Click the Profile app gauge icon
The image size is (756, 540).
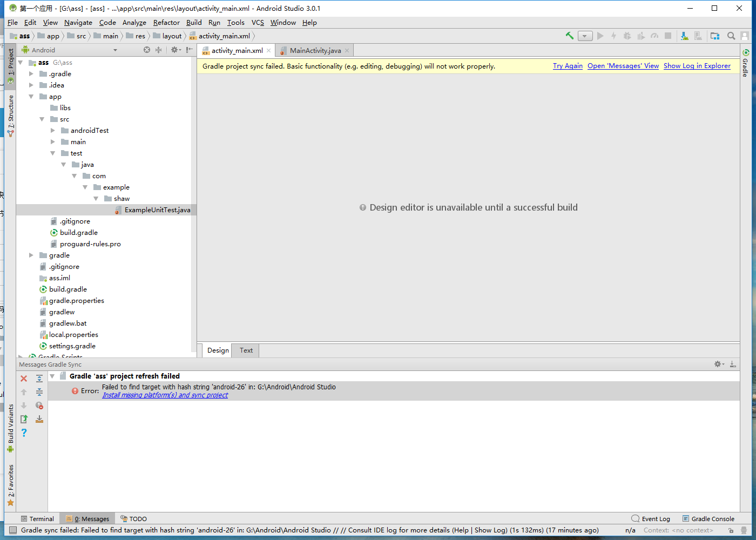(654, 36)
